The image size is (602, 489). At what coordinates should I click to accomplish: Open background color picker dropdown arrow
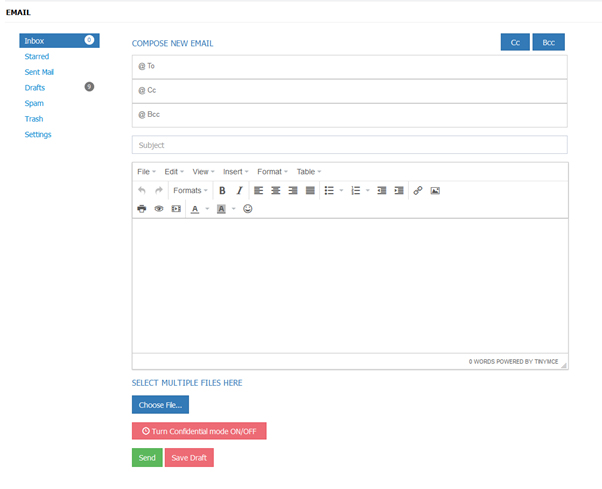[x=233, y=209]
